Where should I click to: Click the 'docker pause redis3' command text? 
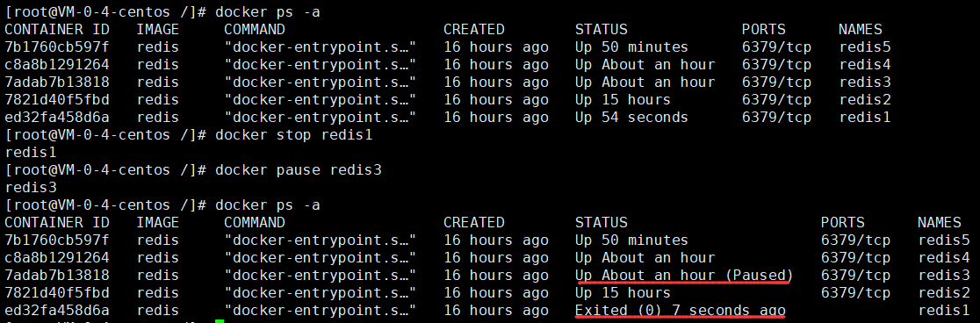click(x=298, y=170)
